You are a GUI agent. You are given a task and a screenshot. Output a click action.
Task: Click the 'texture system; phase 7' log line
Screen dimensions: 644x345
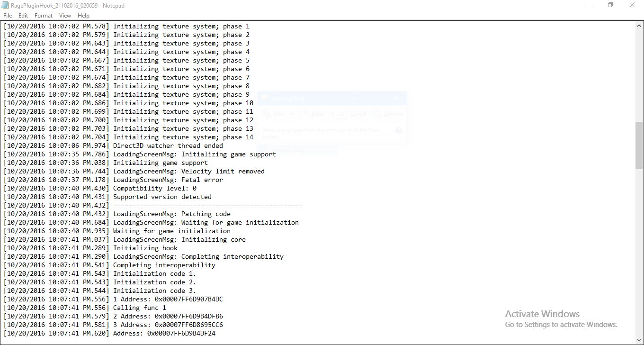pyautogui.click(x=126, y=78)
